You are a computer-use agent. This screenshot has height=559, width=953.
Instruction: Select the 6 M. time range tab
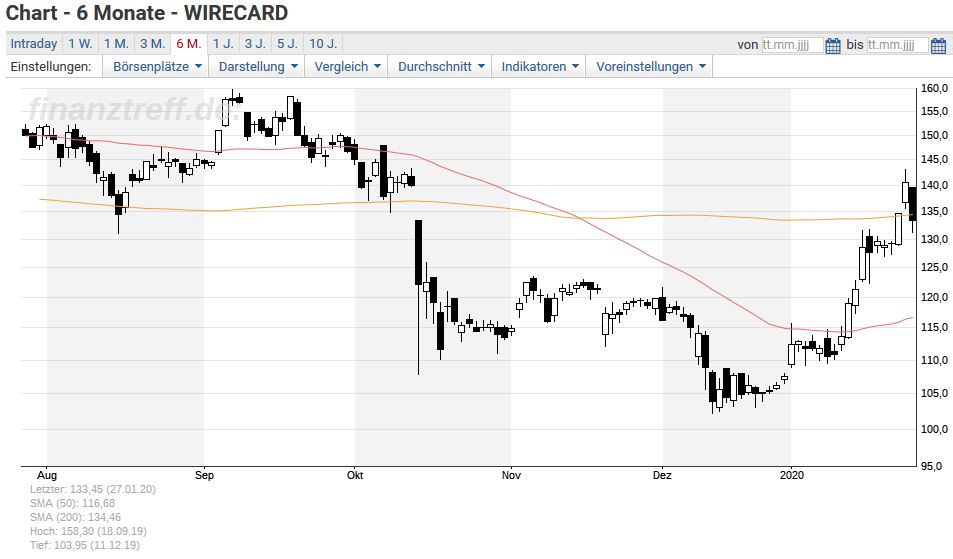coord(188,44)
